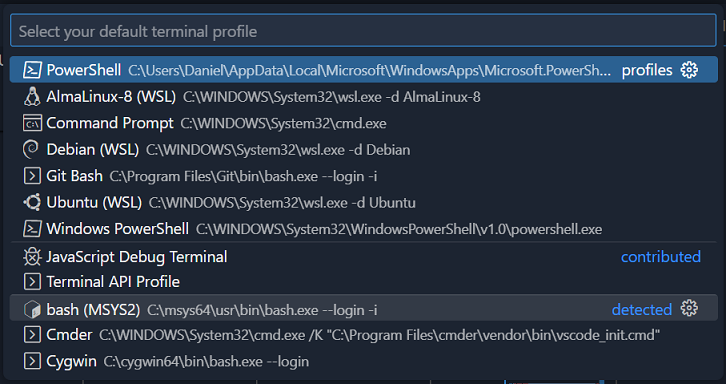Select the Command Prompt cmd.exe entry

[363, 123]
